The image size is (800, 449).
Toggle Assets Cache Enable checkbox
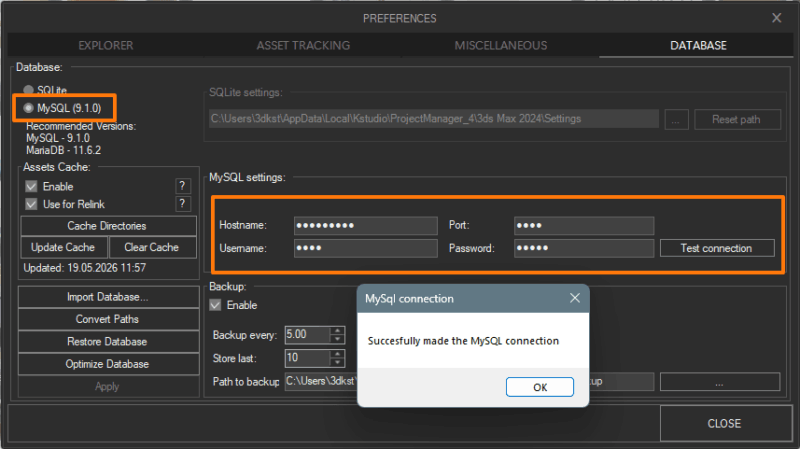[32, 186]
